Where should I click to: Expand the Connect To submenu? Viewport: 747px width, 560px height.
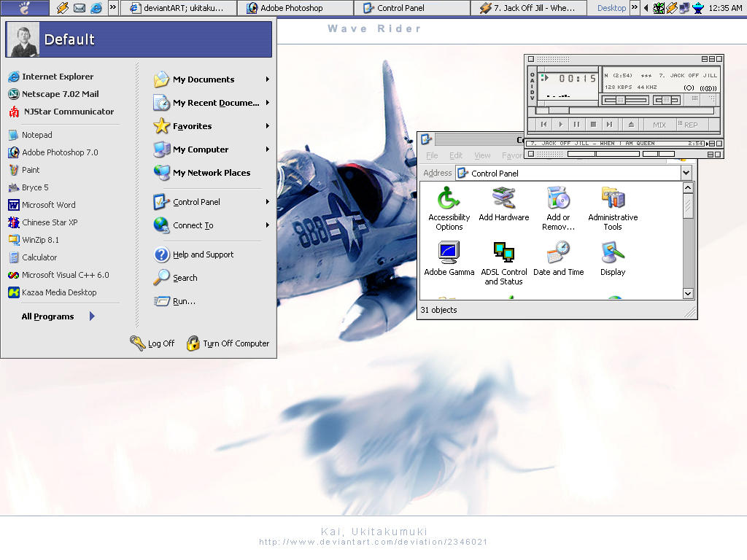(268, 225)
